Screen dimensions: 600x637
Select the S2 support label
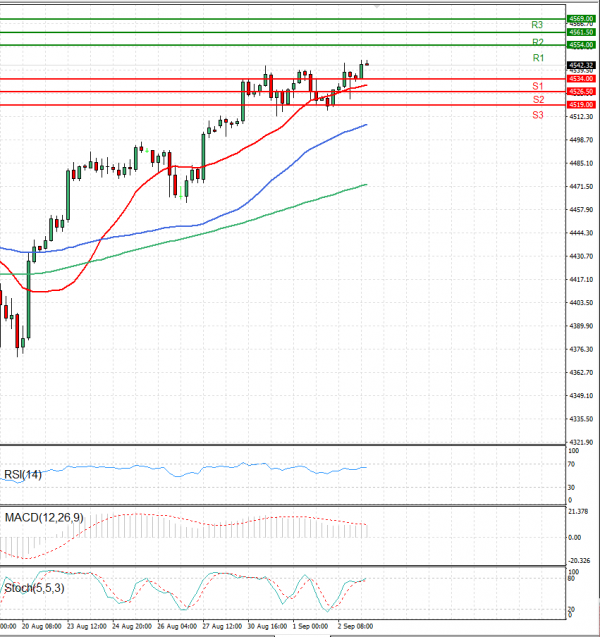click(x=539, y=100)
